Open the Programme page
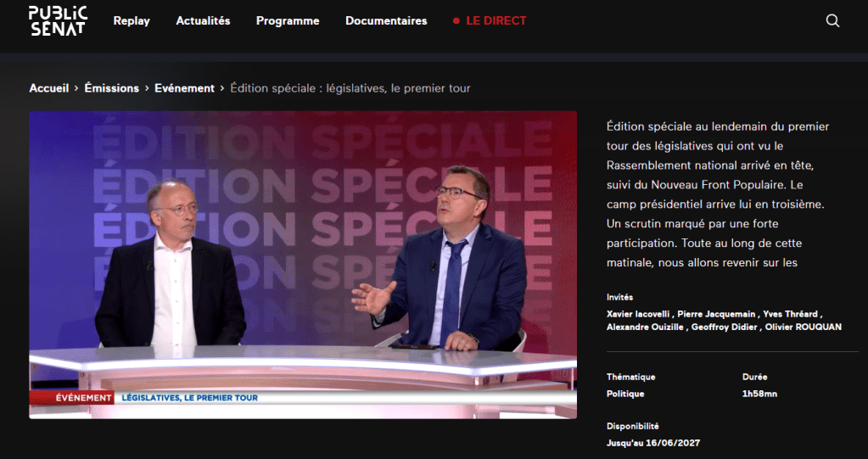Screen dimensions: 868x459 click(x=288, y=20)
